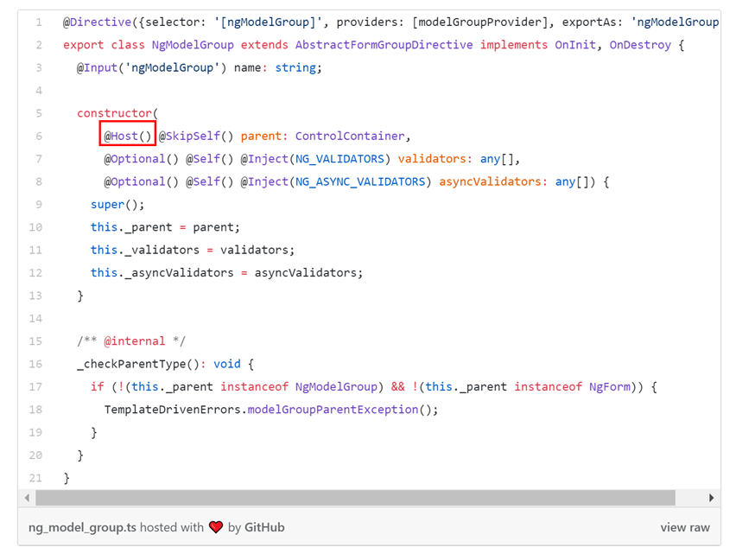Click NG_VALIDATORS token on line 7

339,159
